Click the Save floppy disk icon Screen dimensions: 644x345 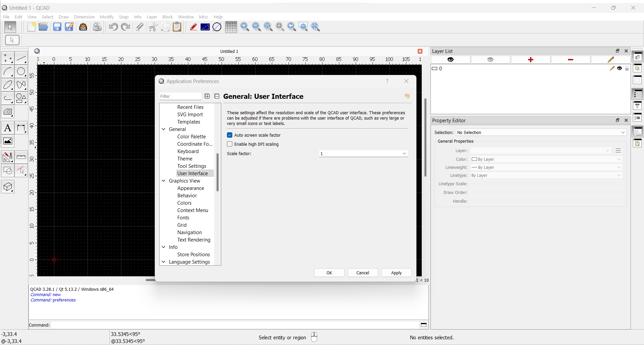click(x=57, y=27)
